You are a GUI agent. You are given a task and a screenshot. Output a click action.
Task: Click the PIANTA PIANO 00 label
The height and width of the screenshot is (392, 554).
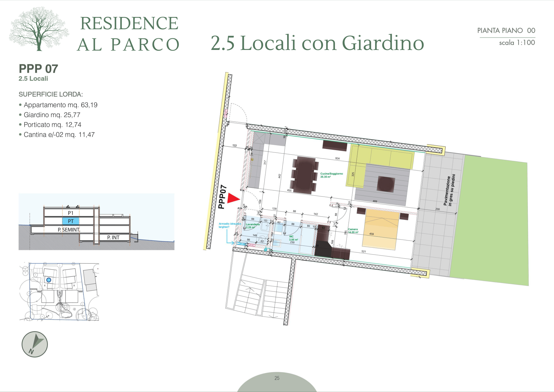506,30
